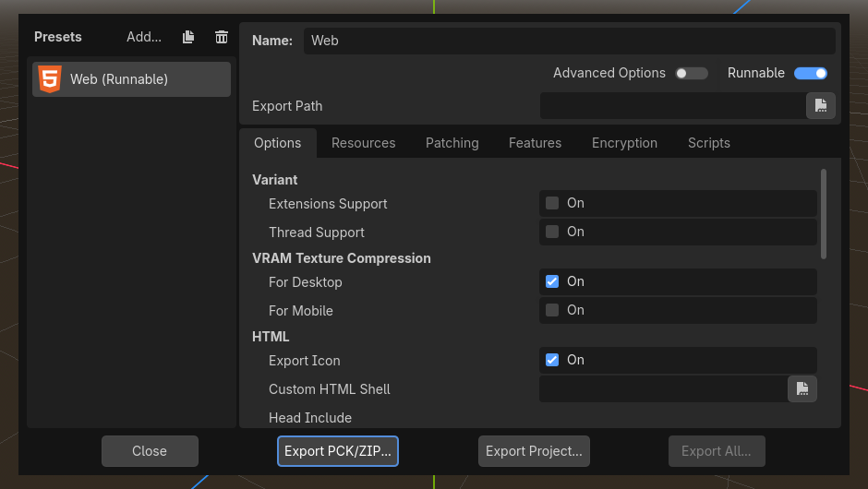
Task: Duplicate the selected export preset
Action: pyautogui.click(x=188, y=37)
